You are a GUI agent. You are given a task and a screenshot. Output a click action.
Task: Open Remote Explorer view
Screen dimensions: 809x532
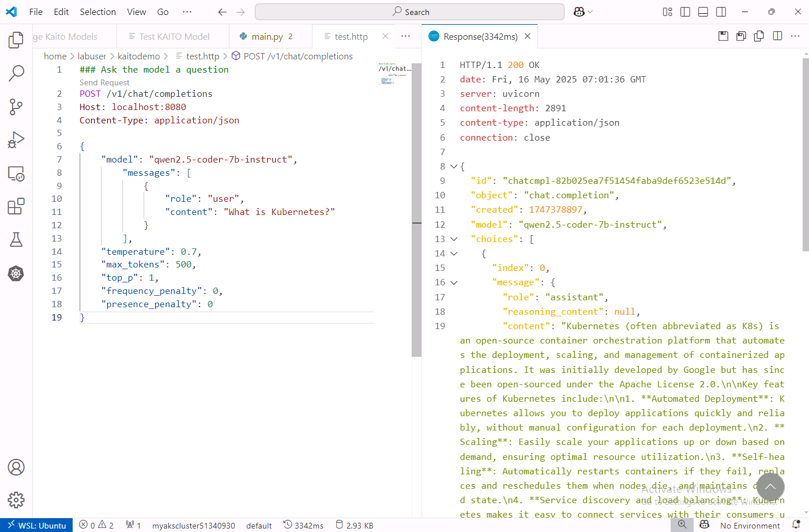click(x=16, y=173)
